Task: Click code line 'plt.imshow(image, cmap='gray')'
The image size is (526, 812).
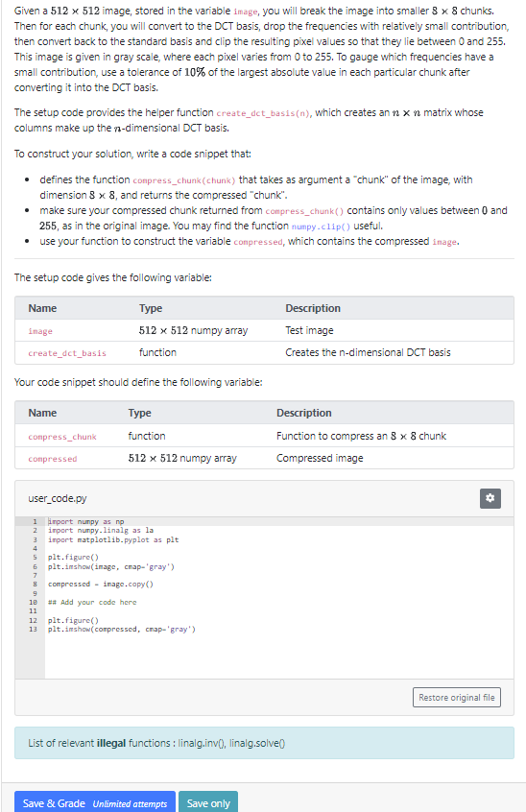Action: click(x=110, y=566)
